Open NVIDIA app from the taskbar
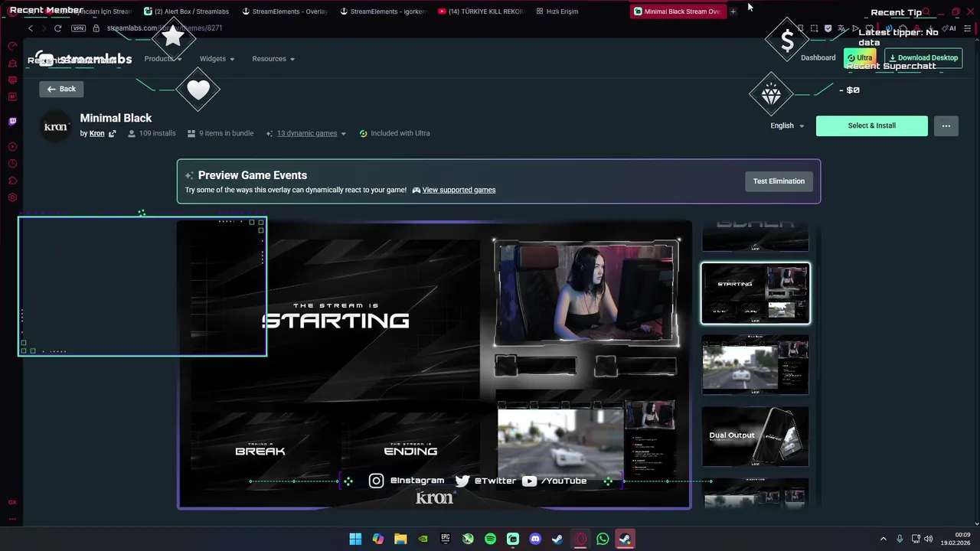This screenshot has height=551, width=980. point(423,539)
